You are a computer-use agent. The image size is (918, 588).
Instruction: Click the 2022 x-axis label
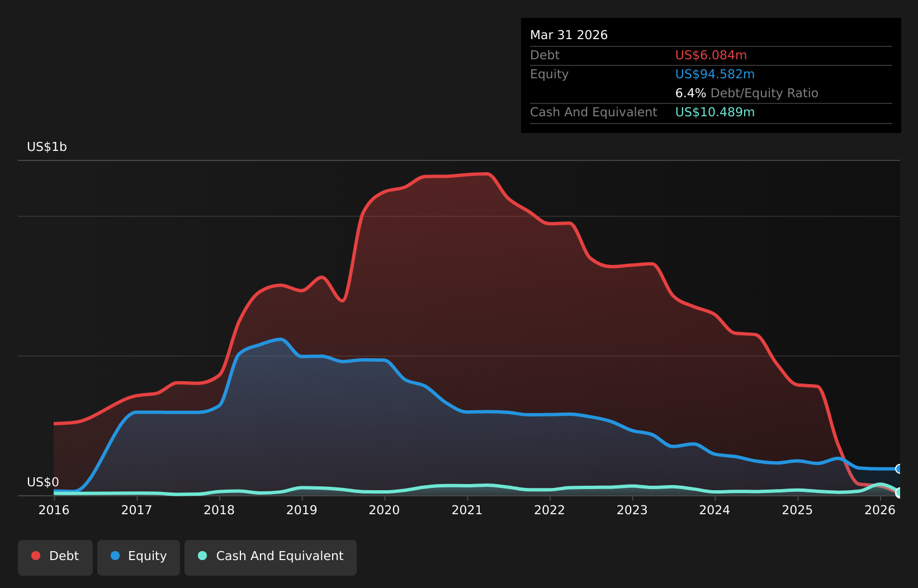550,510
